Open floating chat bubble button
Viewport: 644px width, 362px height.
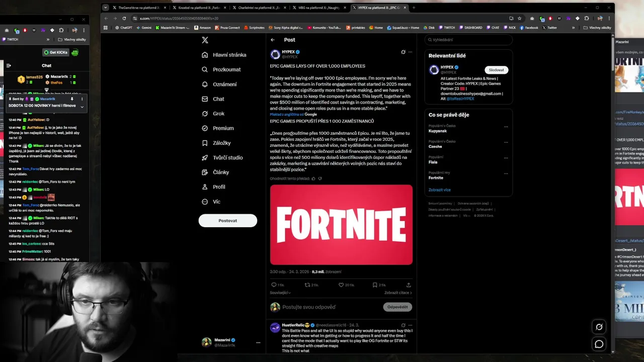(x=599, y=344)
